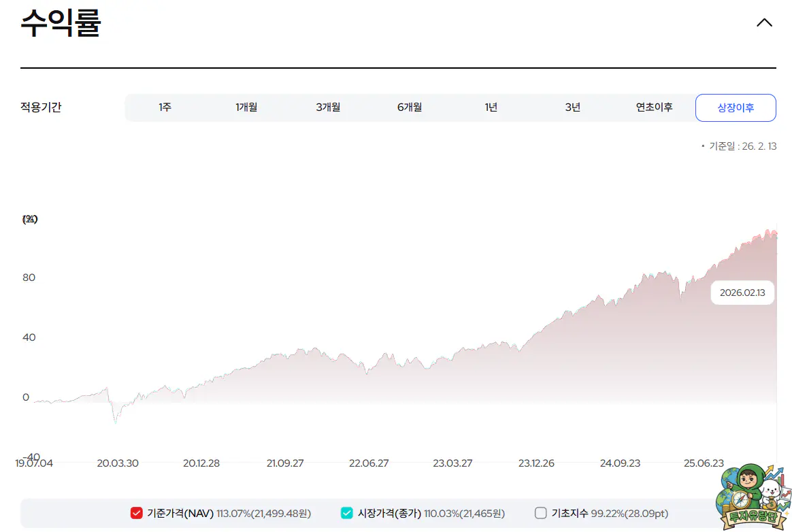Click the 23.12.26 x-axis date label

536,463
